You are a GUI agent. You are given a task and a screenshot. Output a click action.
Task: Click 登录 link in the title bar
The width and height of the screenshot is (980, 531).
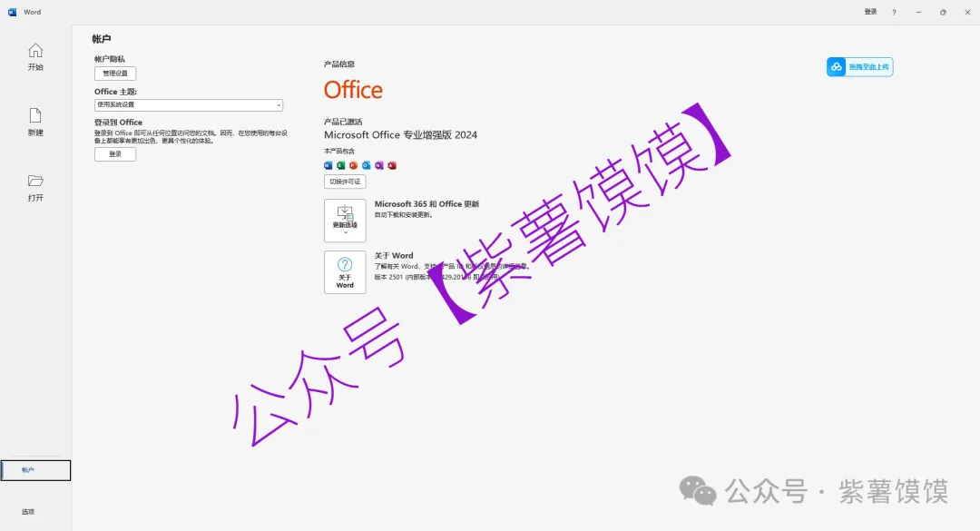click(x=870, y=12)
